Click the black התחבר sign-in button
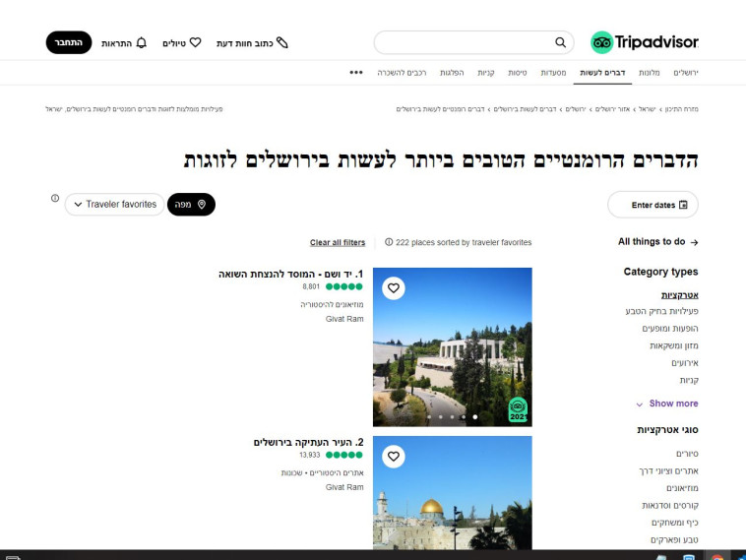This screenshot has height=560, width=746. [69, 42]
